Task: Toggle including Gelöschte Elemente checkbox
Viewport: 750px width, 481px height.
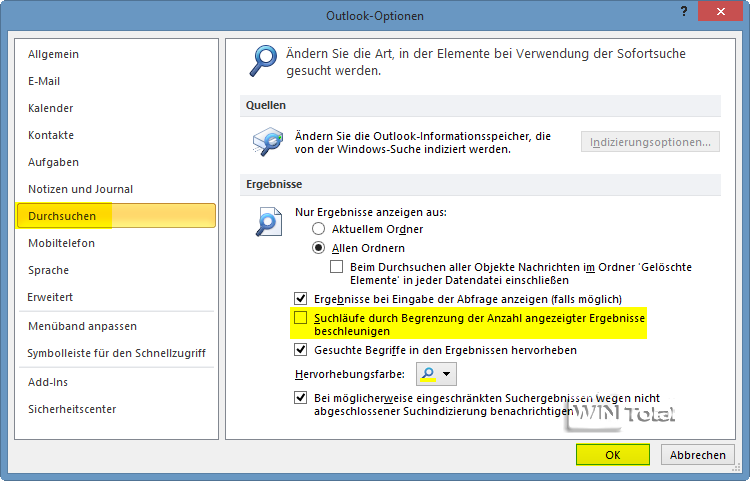Action: coord(336,266)
